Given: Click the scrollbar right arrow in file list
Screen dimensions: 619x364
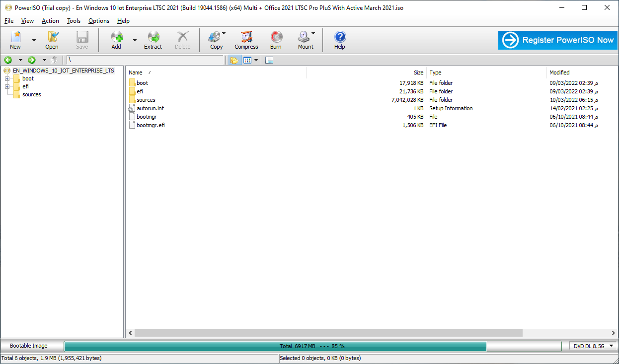Looking at the screenshot, I should 614,333.
